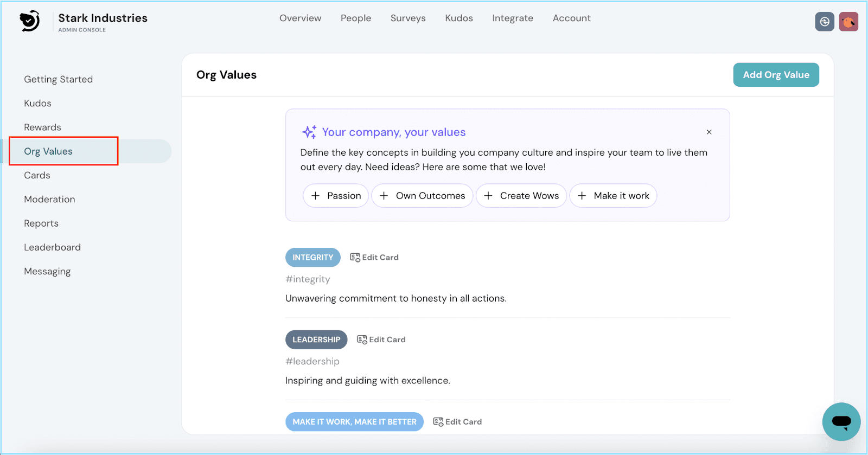Edit the Make It Work card
This screenshot has width=868, height=455.
pyautogui.click(x=457, y=422)
